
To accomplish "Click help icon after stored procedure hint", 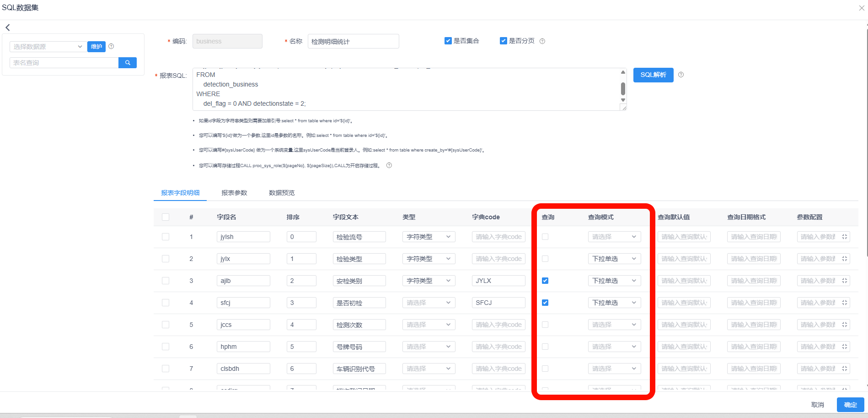I will (x=389, y=165).
